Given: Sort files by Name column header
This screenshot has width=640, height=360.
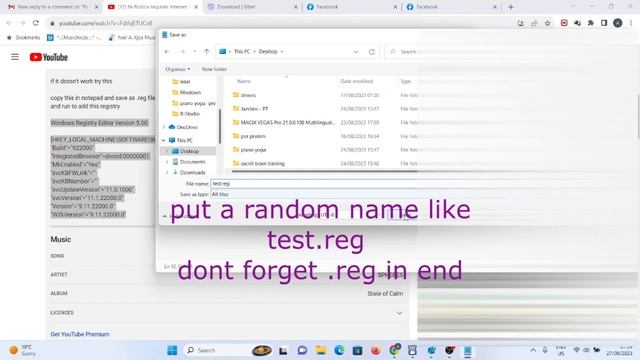Looking at the screenshot, I should tap(244, 81).
